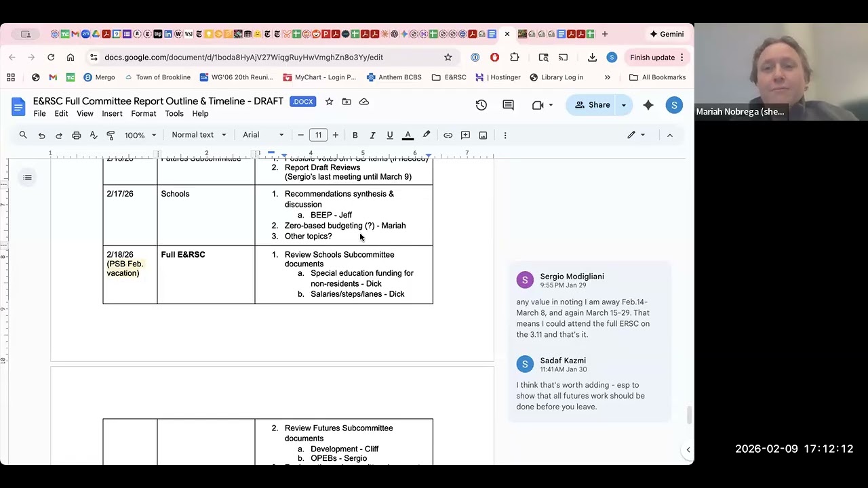Open the Gemini button in Chrome tab bar
Image resolution: width=868 pixels, height=488 pixels.
(667, 34)
